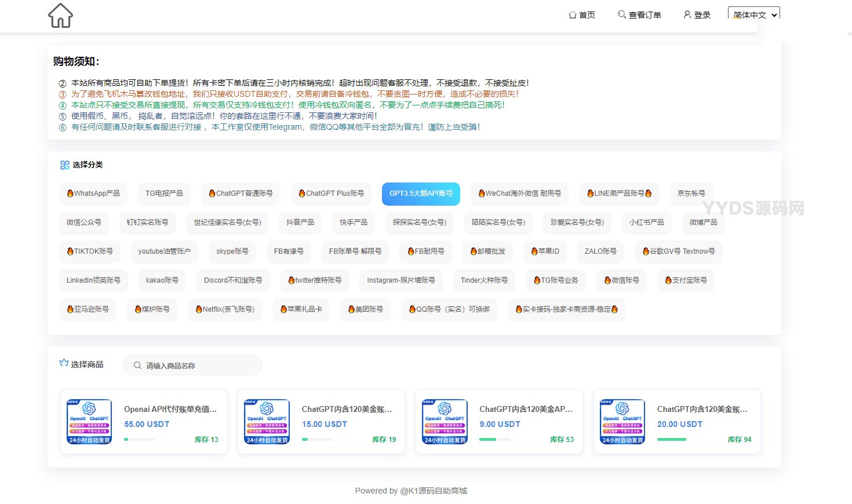Open the 9.00 USDT product thumbnail
The image size is (852, 504).
[445, 422]
